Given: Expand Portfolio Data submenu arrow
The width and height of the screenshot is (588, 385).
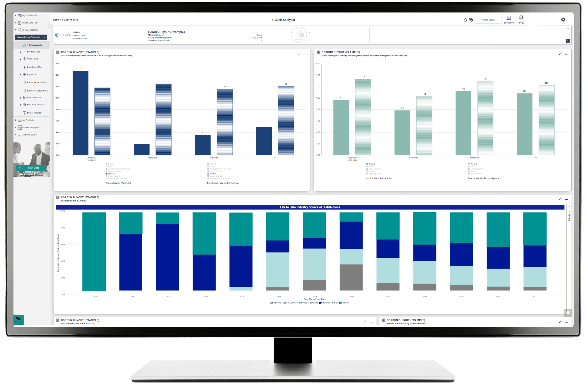Looking at the screenshot, I should 21,52.
